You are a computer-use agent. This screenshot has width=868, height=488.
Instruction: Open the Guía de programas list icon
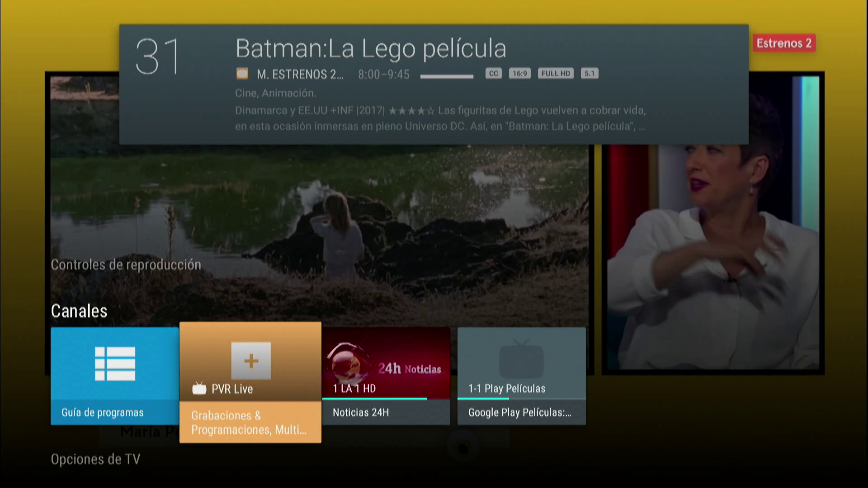tap(115, 364)
